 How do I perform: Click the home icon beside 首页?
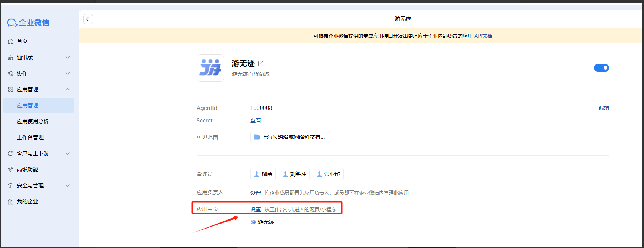(x=11, y=41)
